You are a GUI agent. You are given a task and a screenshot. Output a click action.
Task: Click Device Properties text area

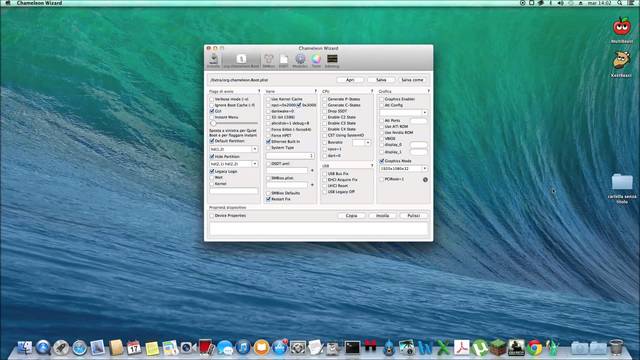point(318,229)
